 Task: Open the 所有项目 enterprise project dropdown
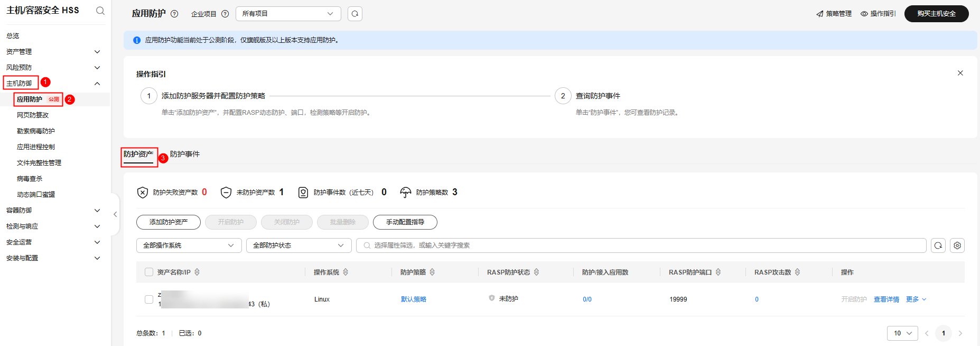[288, 14]
